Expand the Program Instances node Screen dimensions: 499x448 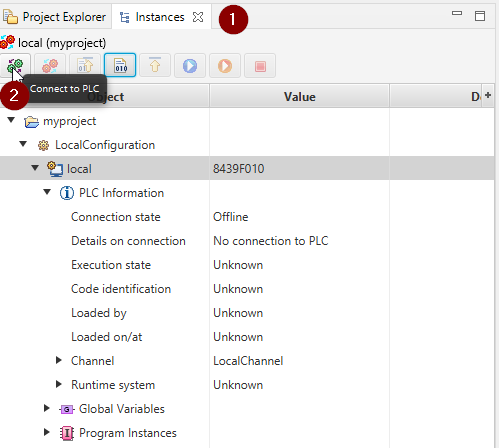tap(47, 432)
